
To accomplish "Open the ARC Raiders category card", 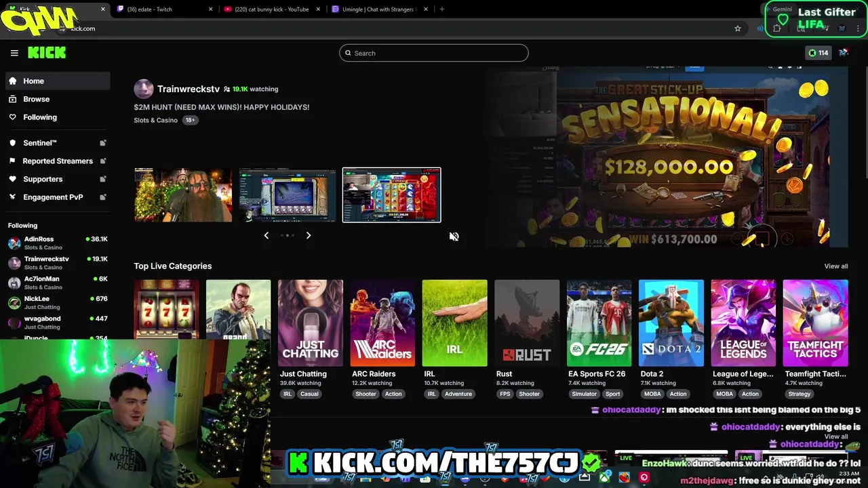I will 382,323.
